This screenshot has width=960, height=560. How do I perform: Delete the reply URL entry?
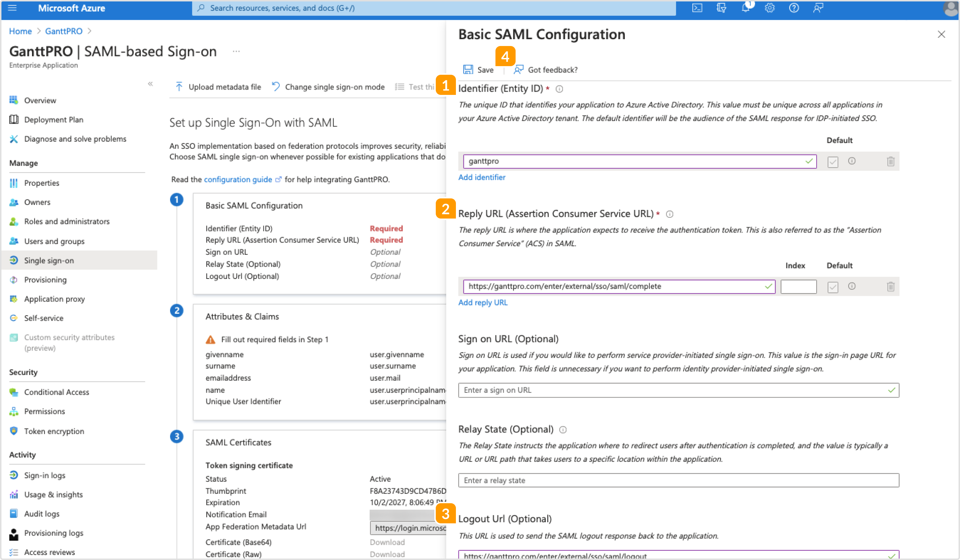coord(890,287)
